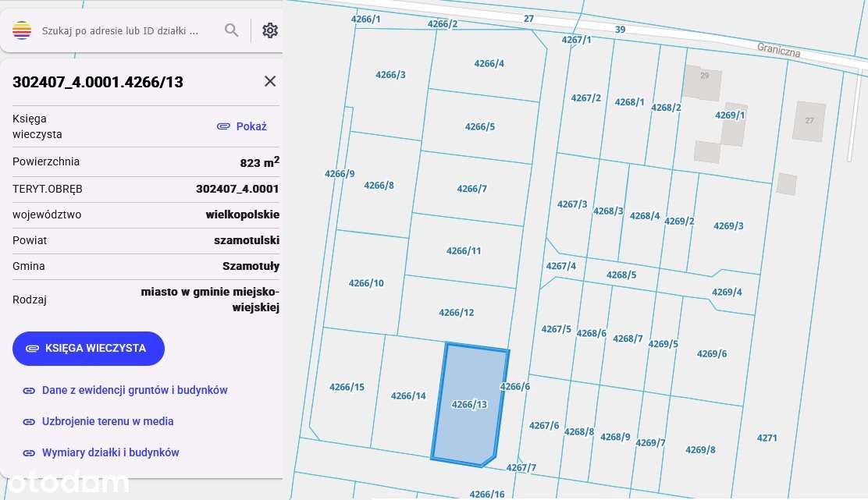
Task: Select parcel 4267/6 on the map
Action: coord(543,426)
